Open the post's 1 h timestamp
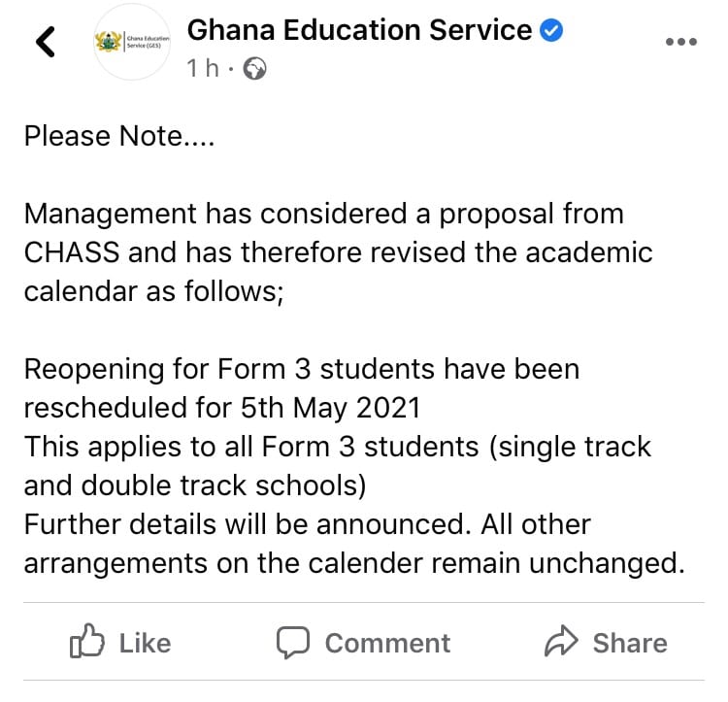This screenshot has width=728, height=702. [203, 68]
